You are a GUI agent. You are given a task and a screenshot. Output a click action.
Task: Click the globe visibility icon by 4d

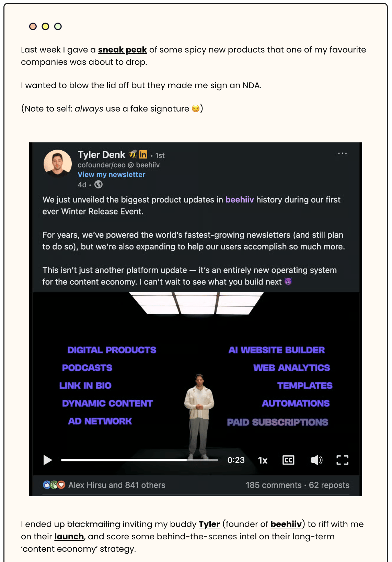[99, 185]
